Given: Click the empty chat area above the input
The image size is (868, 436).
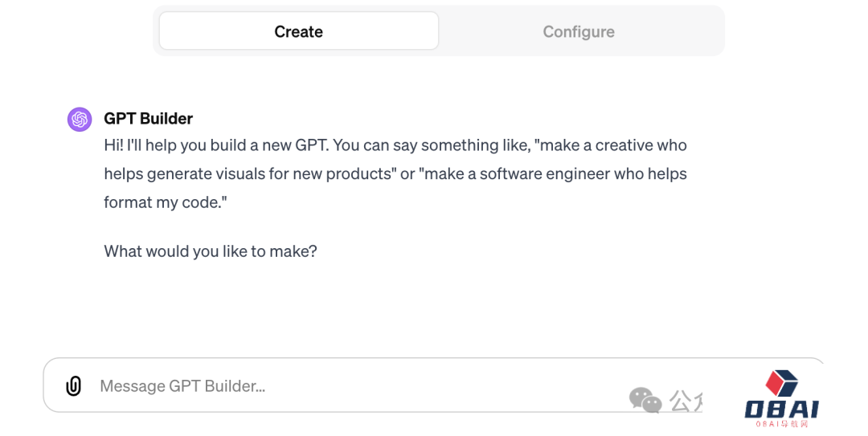Looking at the screenshot, I should pyautogui.click(x=434, y=309).
